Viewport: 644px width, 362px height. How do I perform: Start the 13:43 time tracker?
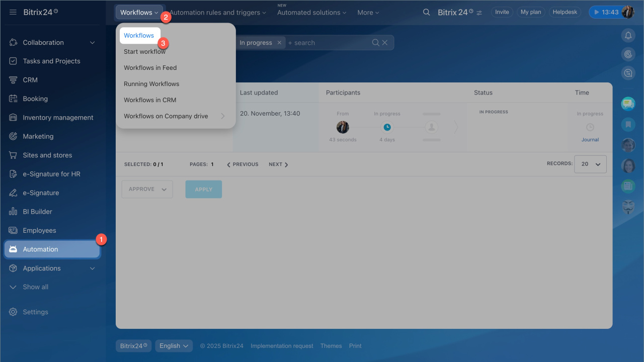pyautogui.click(x=605, y=13)
